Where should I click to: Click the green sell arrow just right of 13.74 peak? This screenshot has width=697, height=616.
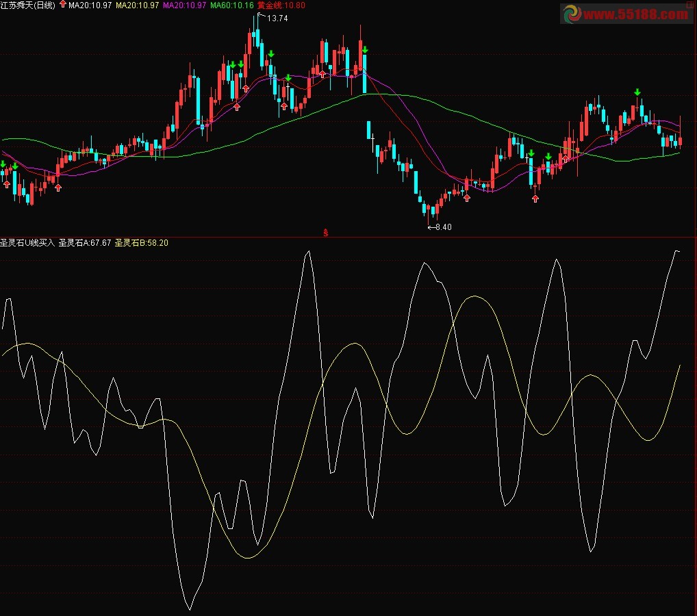pyautogui.click(x=270, y=54)
